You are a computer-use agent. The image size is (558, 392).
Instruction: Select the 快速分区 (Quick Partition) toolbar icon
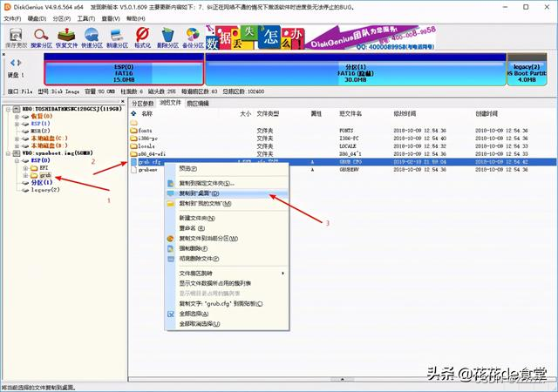point(92,37)
